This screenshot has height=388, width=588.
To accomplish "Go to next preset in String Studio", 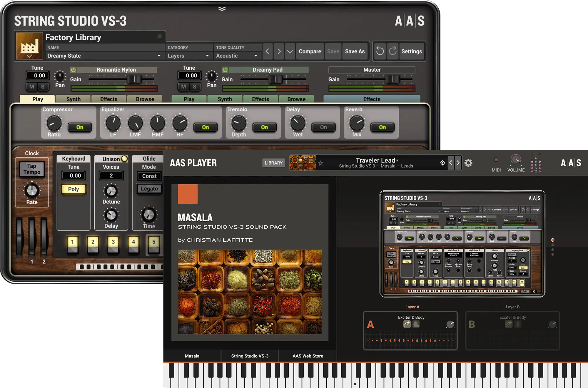I will 279,51.
